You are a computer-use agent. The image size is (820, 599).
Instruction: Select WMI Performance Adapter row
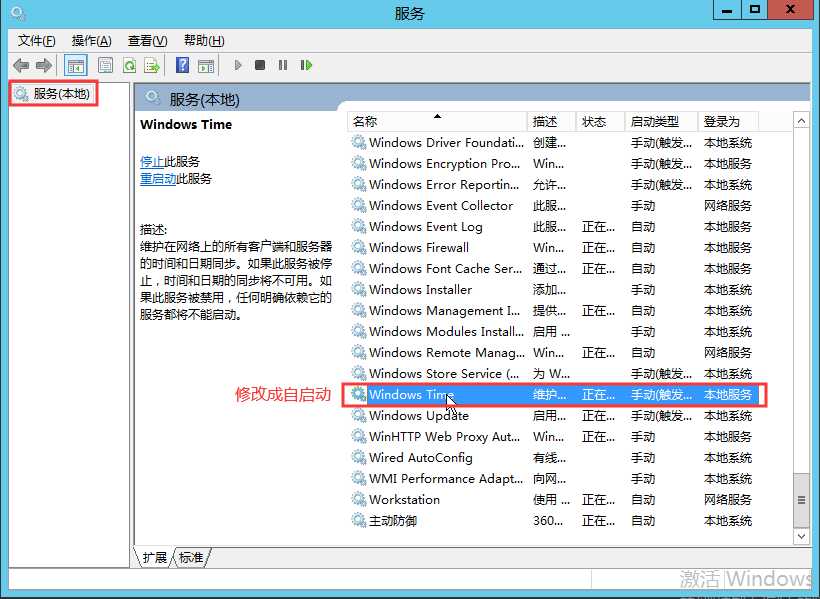click(552, 478)
